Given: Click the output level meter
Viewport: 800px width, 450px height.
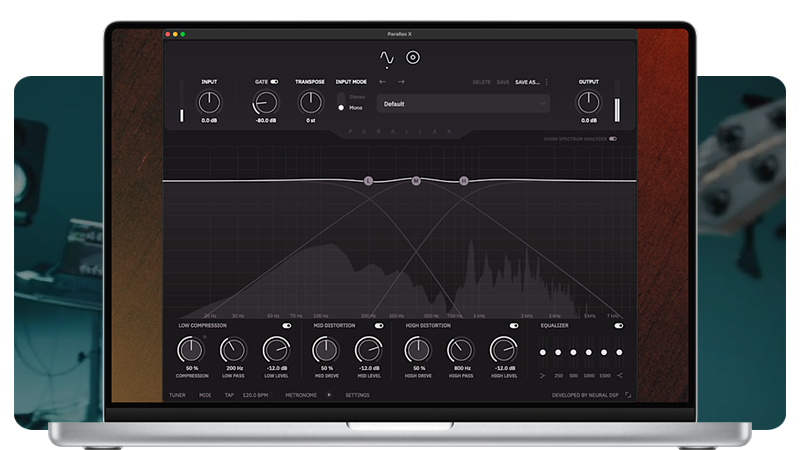Looking at the screenshot, I should click(617, 101).
